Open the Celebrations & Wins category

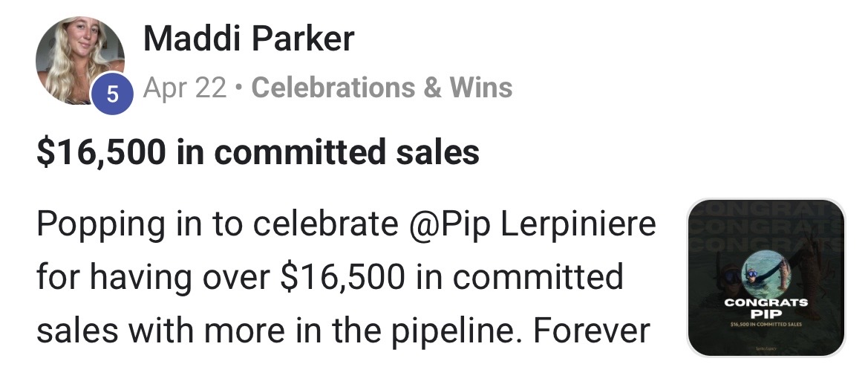[382, 88]
